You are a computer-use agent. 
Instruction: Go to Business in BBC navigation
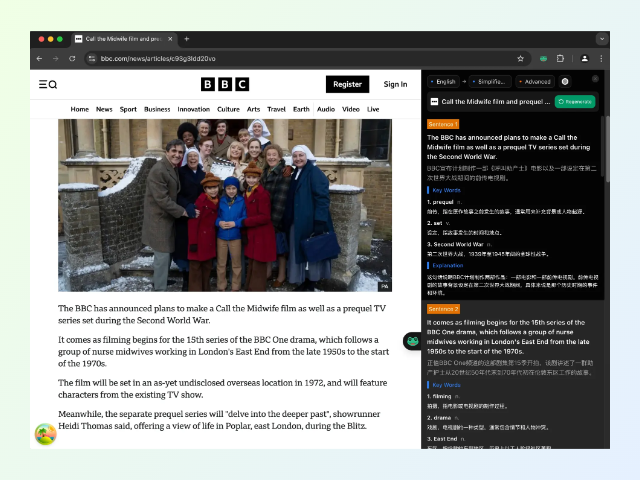coord(157,109)
